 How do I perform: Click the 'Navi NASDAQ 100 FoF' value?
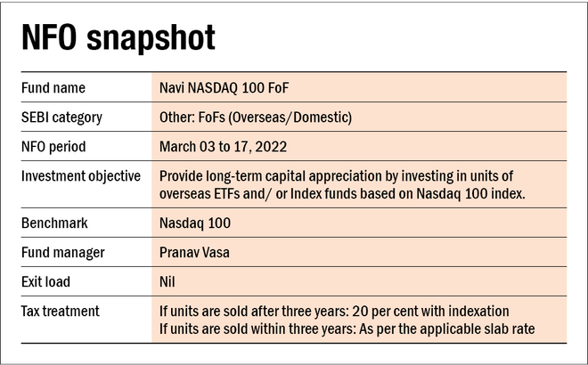225,87
